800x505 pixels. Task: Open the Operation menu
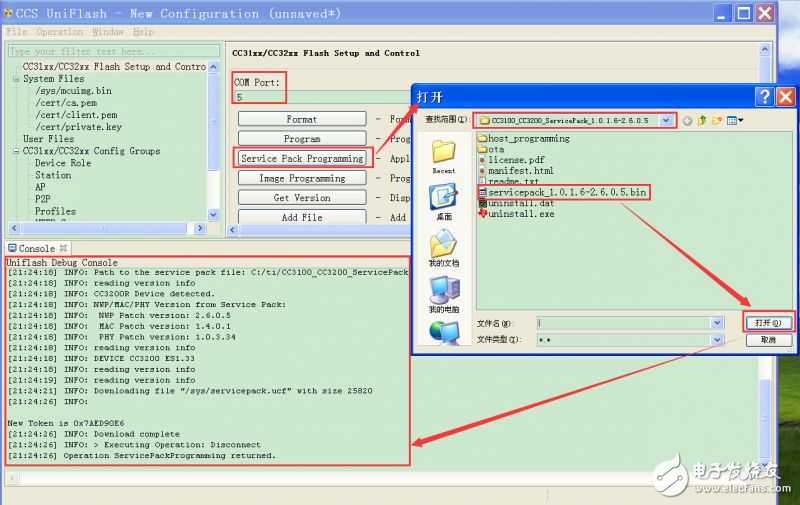pyautogui.click(x=59, y=32)
